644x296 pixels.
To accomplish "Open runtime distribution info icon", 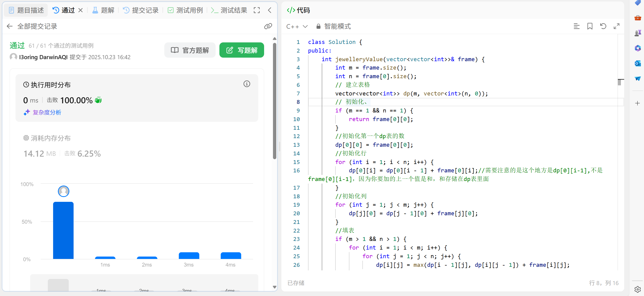I will click(x=247, y=84).
